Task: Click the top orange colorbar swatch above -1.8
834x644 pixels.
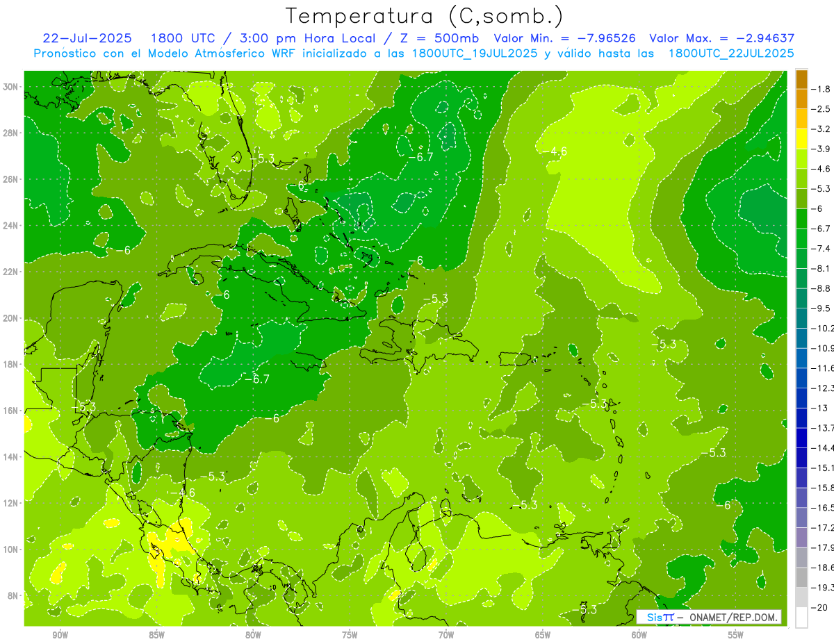Action: (x=801, y=79)
